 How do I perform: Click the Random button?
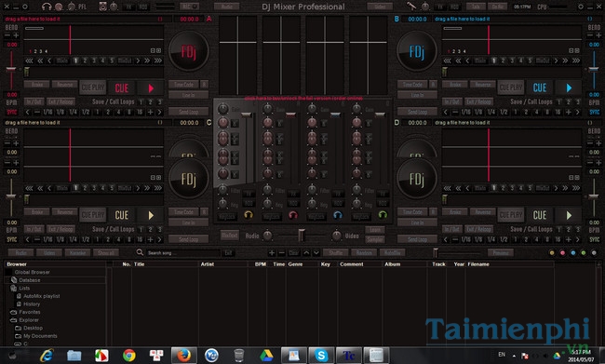coord(364,253)
